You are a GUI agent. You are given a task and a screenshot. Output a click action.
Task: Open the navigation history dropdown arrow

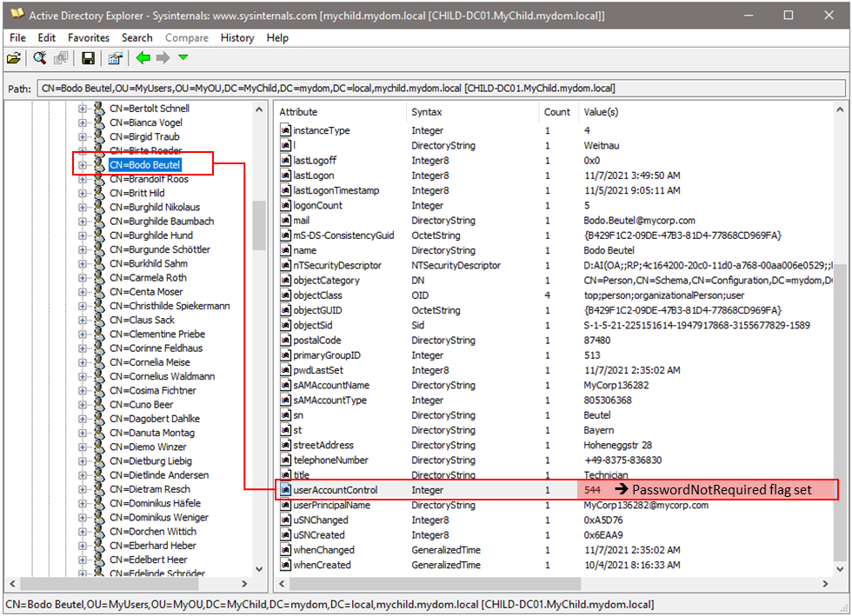point(183,57)
